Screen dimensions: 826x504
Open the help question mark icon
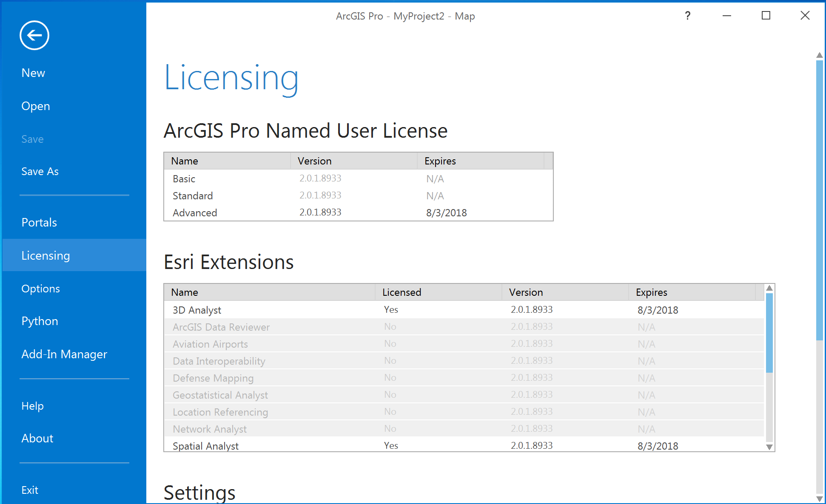point(687,16)
